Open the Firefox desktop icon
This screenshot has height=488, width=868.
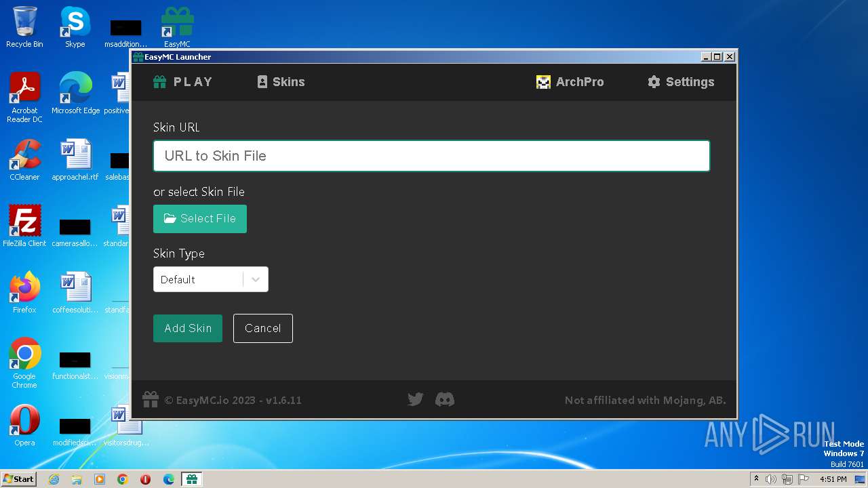[x=24, y=293]
